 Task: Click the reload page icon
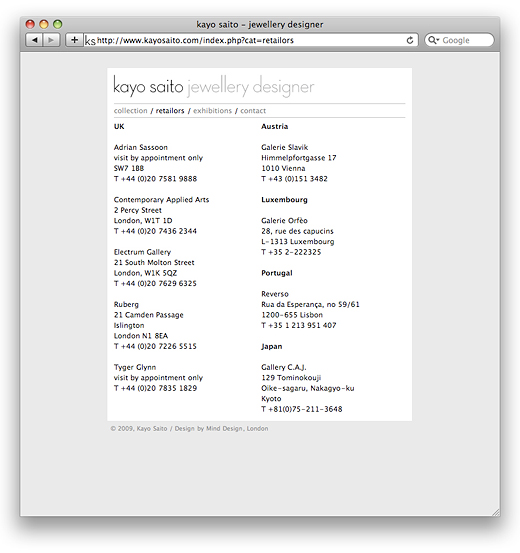click(x=410, y=40)
